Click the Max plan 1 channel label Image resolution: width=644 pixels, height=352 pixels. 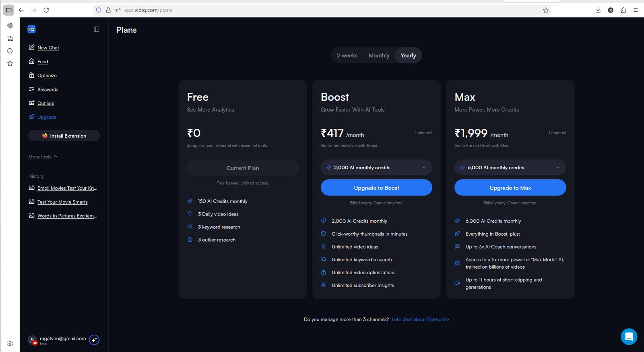(557, 133)
